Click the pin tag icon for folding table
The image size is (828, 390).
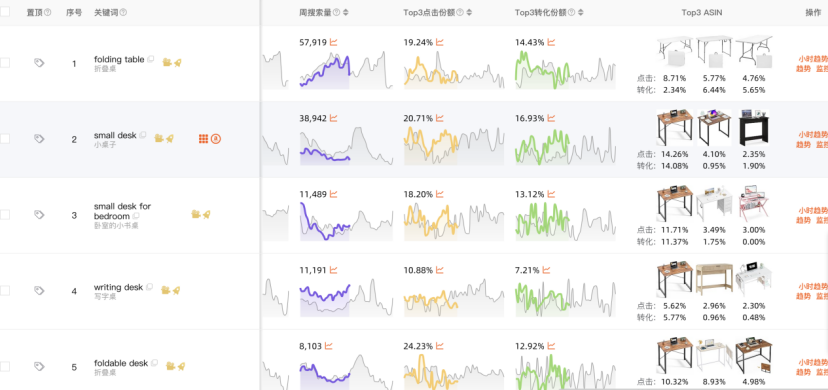click(39, 63)
